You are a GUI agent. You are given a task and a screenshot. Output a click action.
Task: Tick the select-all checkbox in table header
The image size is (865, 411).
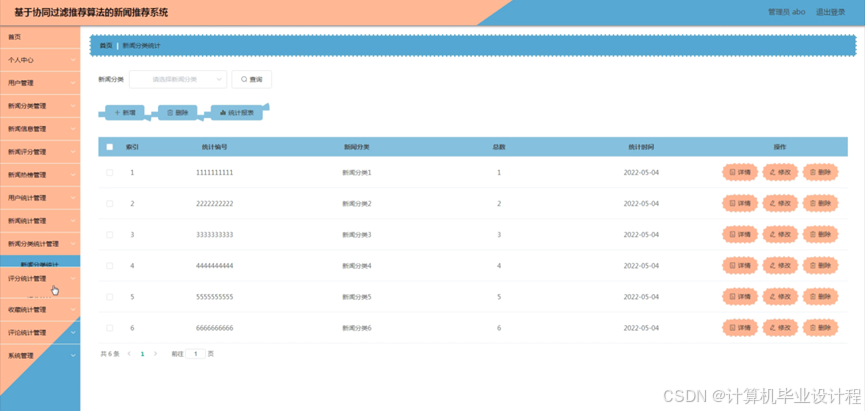tap(110, 147)
